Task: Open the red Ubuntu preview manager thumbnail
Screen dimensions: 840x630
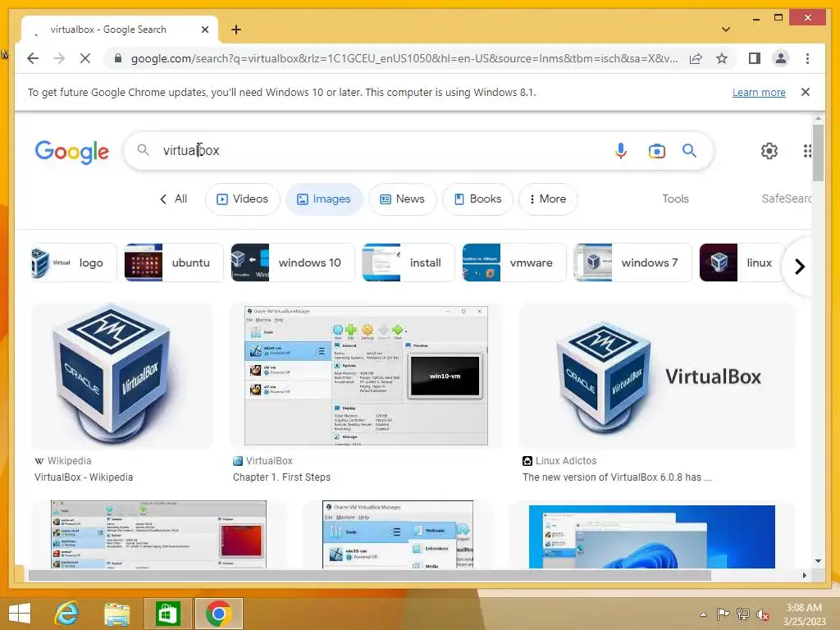Action: pos(158,535)
